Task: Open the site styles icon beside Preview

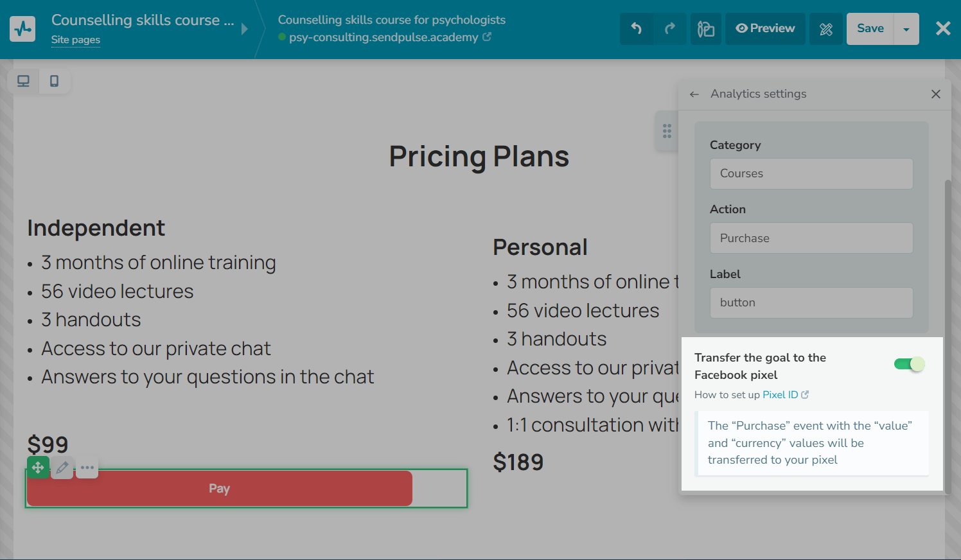Action: pyautogui.click(x=706, y=29)
